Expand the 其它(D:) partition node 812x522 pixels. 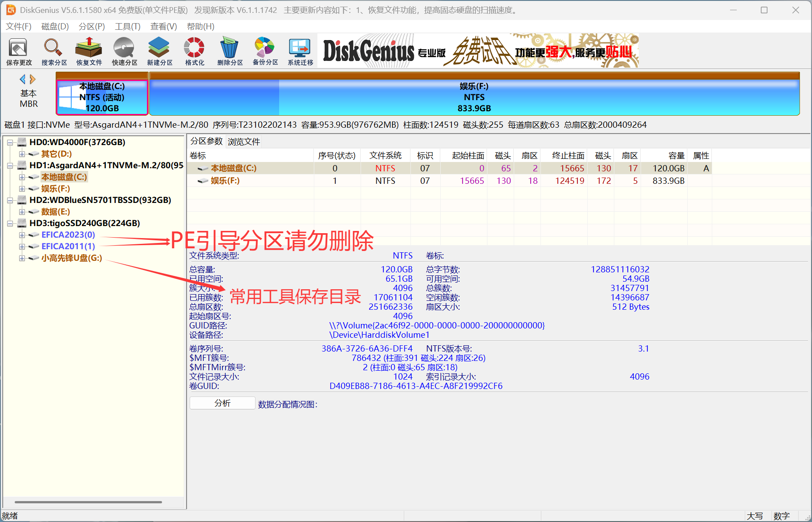point(21,154)
